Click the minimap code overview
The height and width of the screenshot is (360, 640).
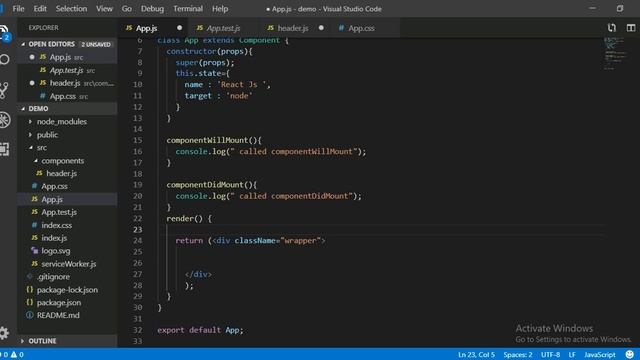[615, 53]
